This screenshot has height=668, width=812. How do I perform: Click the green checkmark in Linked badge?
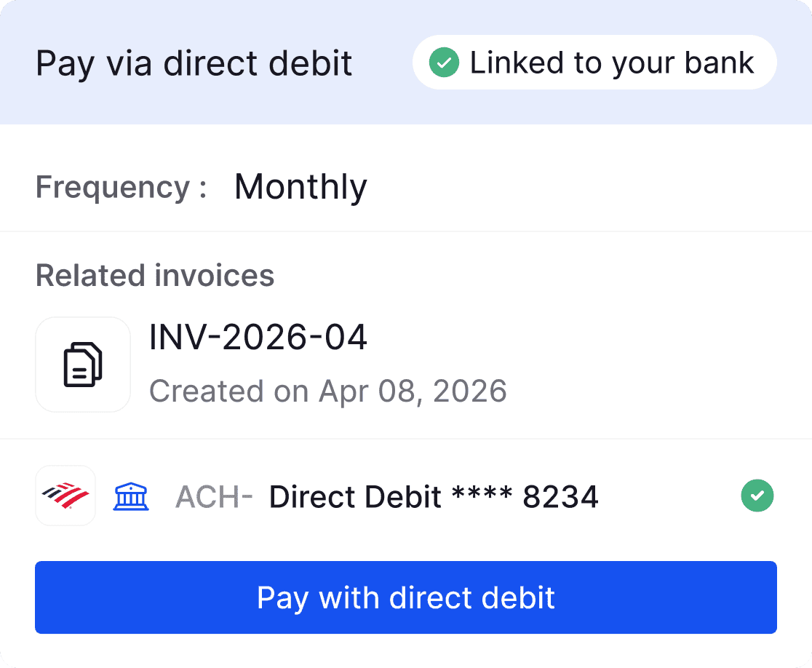point(442,63)
